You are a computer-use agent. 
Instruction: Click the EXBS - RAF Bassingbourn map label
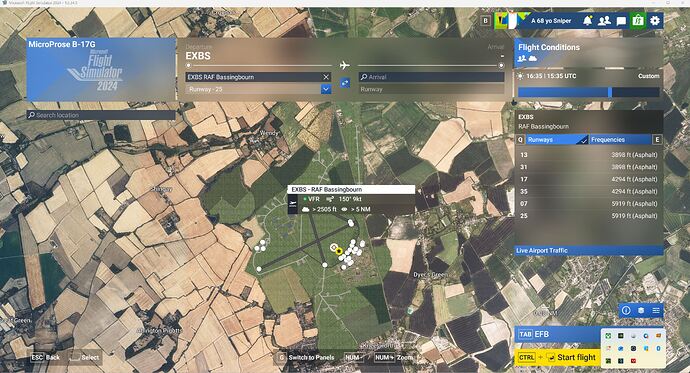tap(351, 190)
